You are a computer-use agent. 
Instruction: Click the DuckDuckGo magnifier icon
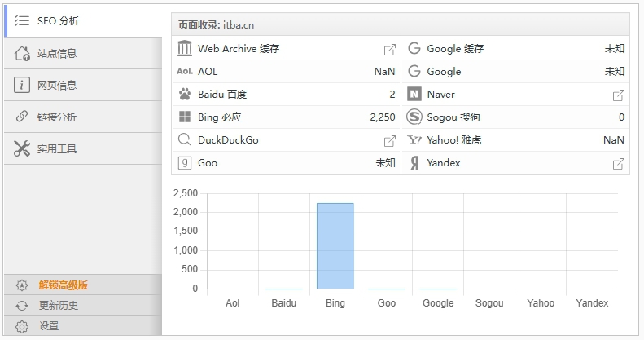coord(185,139)
